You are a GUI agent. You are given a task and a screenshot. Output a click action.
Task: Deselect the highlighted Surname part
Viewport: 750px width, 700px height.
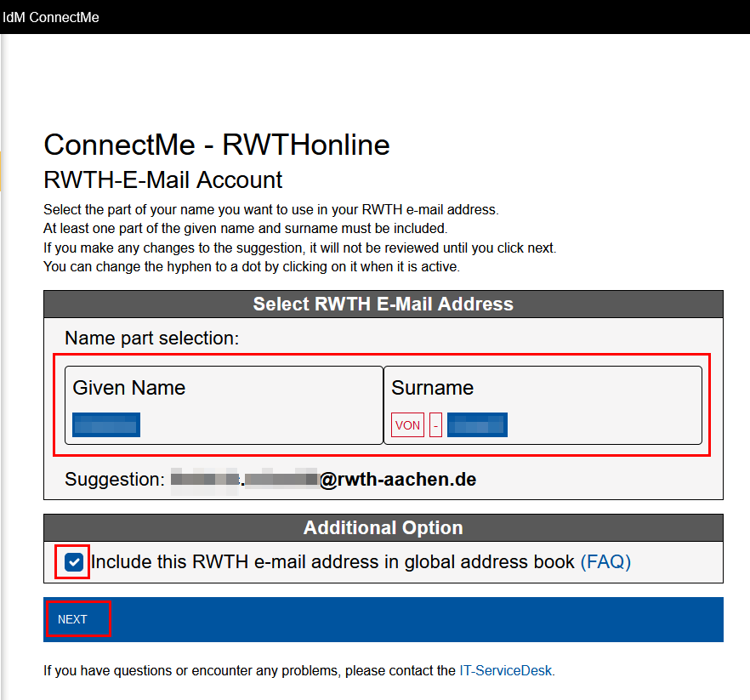(477, 424)
